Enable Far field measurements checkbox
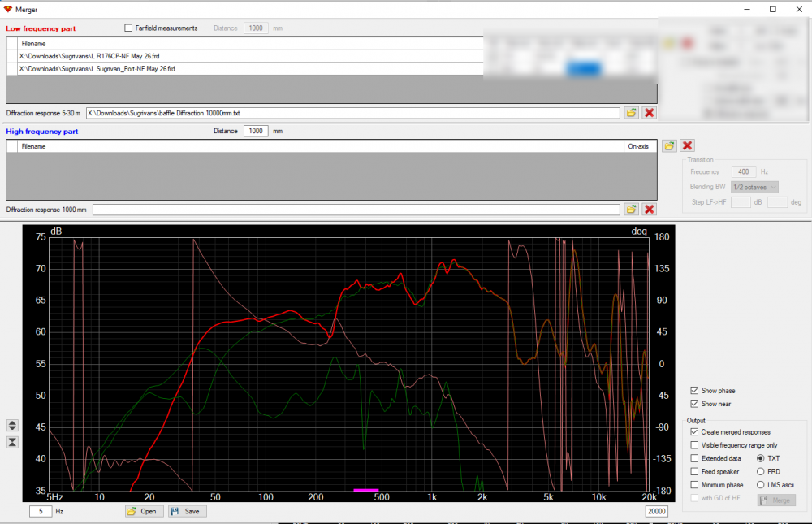812x524 pixels. [x=128, y=28]
